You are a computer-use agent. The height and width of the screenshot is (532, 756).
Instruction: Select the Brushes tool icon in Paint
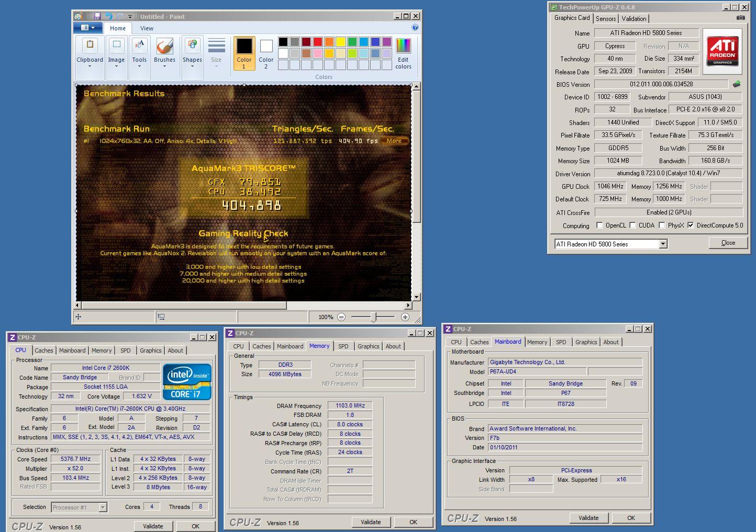pos(164,47)
